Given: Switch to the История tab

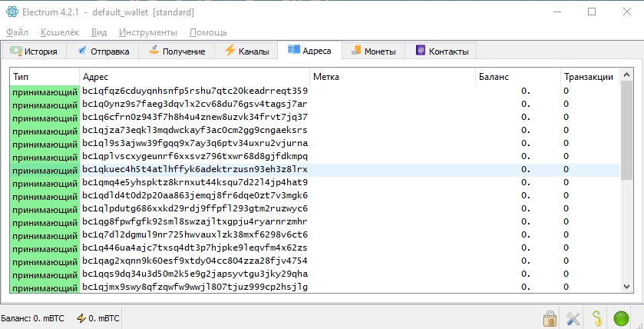Looking at the screenshot, I should [34, 51].
